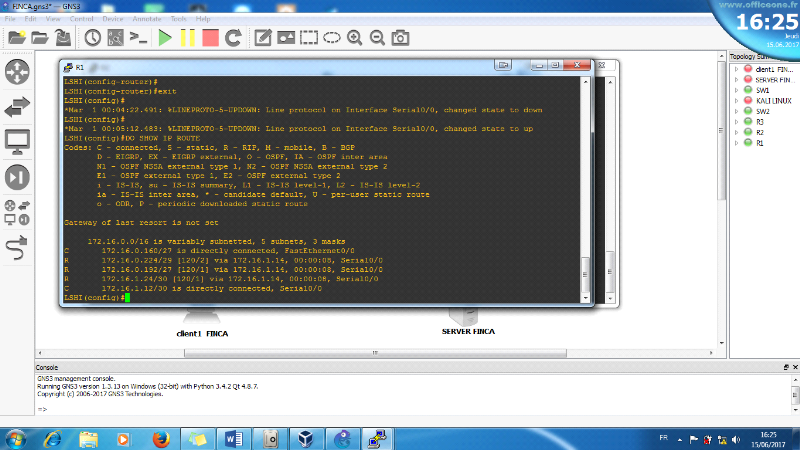The height and width of the screenshot is (450, 800).
Task: Select R3 in topology summary list
Action: point(760,122)
